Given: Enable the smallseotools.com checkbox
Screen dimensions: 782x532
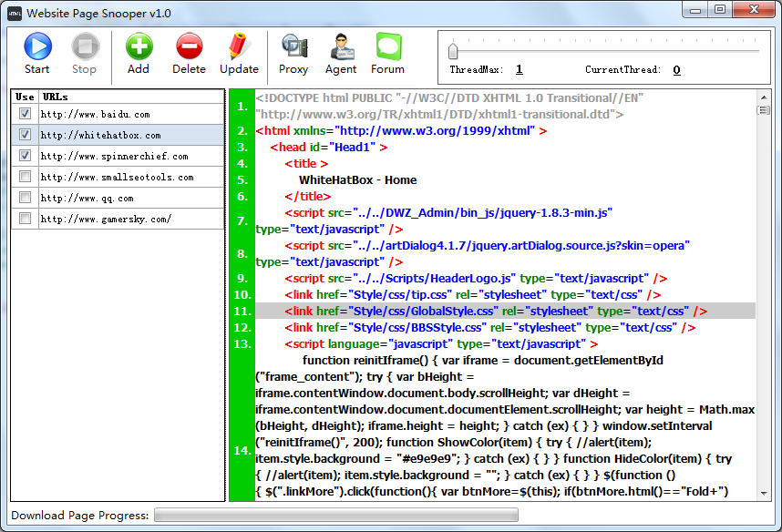Looking at the screenshot, I should pos(25,177).
